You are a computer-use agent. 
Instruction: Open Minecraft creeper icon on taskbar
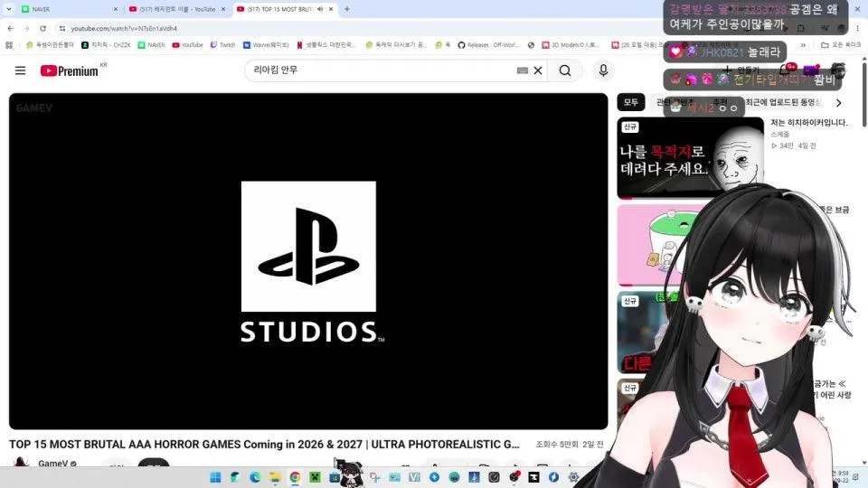pyautogui.click(x=315, y=477)
